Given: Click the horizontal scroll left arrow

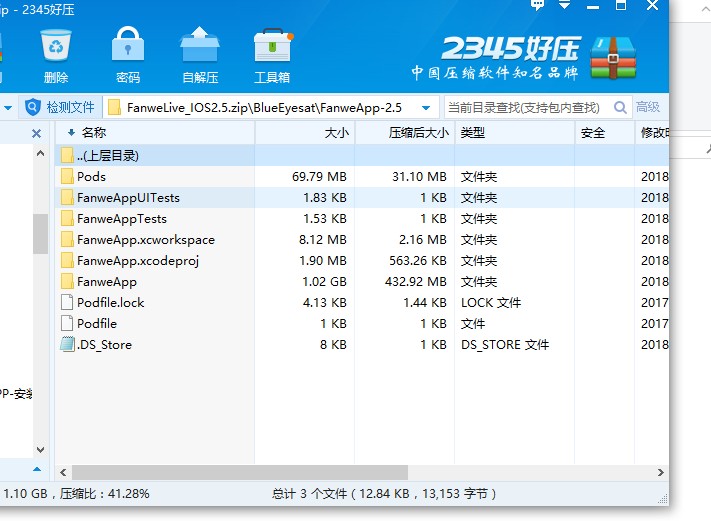Looking at the screenshot, I should coord(63,472).
